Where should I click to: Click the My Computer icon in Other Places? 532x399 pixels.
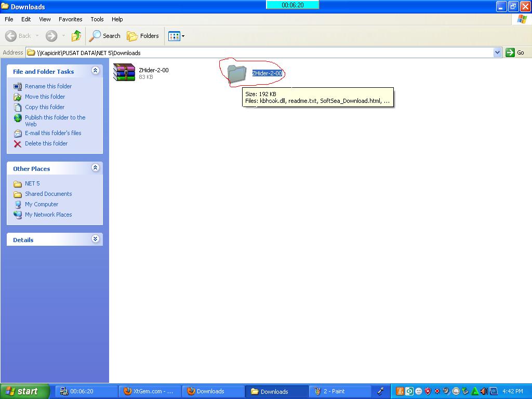pyautogui.click(x=18, y=205)
